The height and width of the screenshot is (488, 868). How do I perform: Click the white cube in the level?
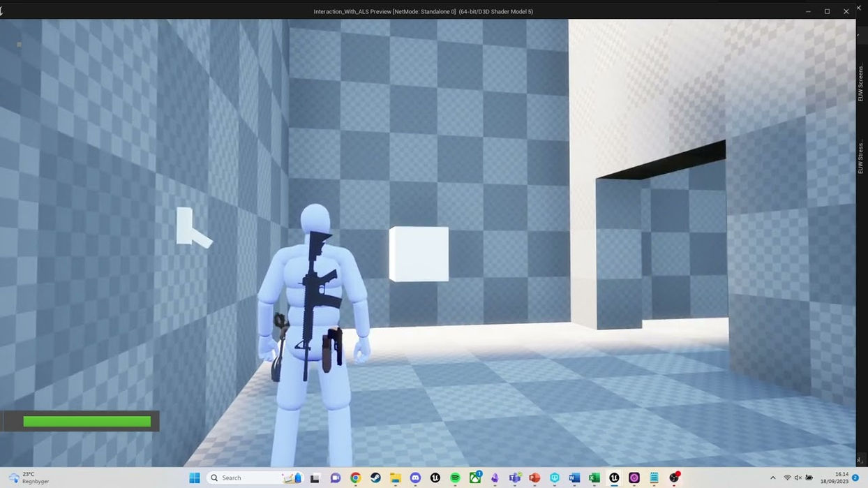[419, 254]
